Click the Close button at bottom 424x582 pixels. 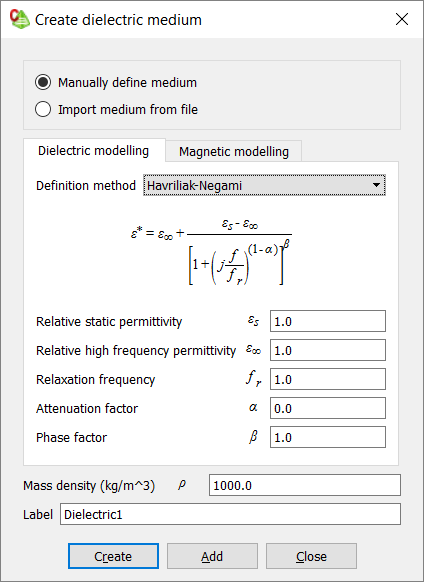[311, 556]
